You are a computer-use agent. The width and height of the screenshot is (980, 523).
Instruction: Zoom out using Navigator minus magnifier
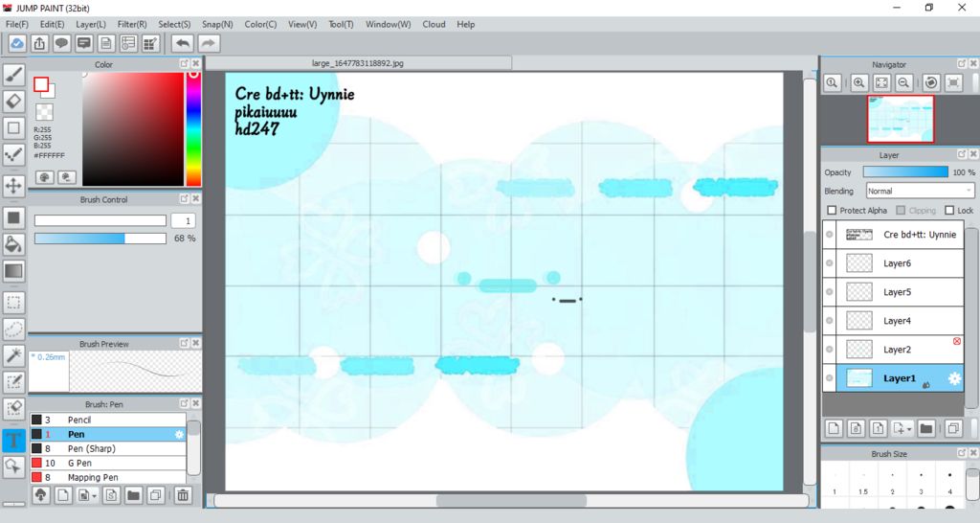coord(903,82)
